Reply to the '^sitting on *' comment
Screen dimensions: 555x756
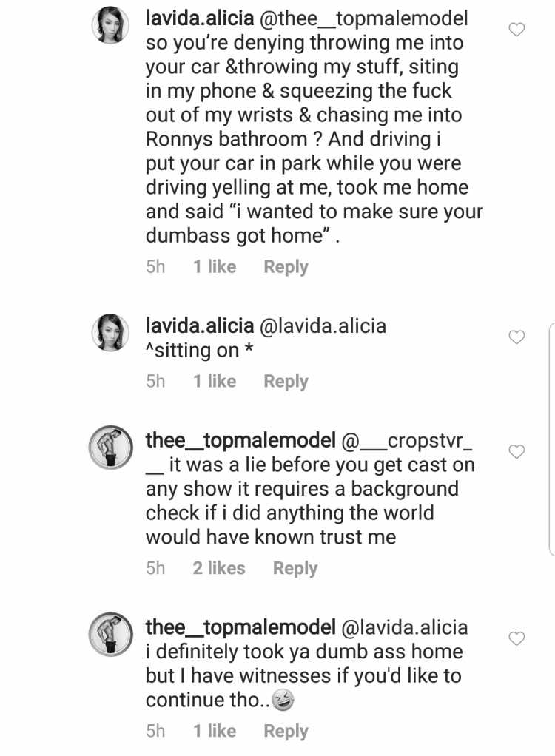tap(286, 382)
